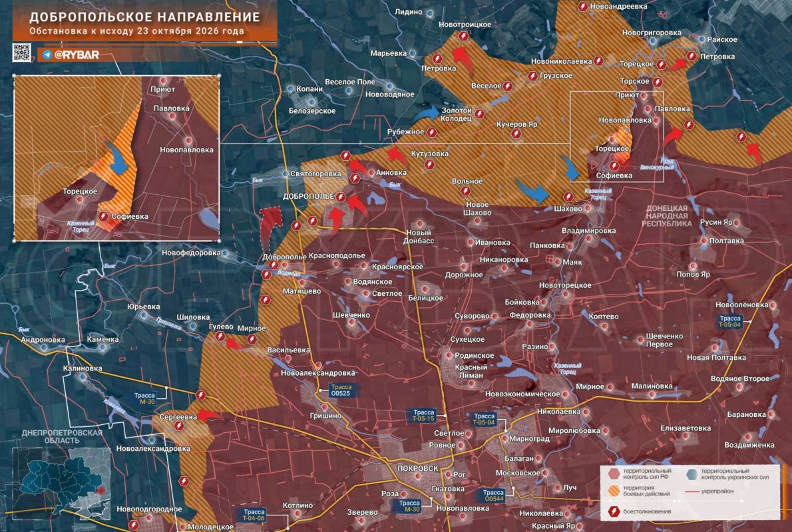Click the Telegram paper-plane icon
The image size is (792, 532).
[47, 55]
